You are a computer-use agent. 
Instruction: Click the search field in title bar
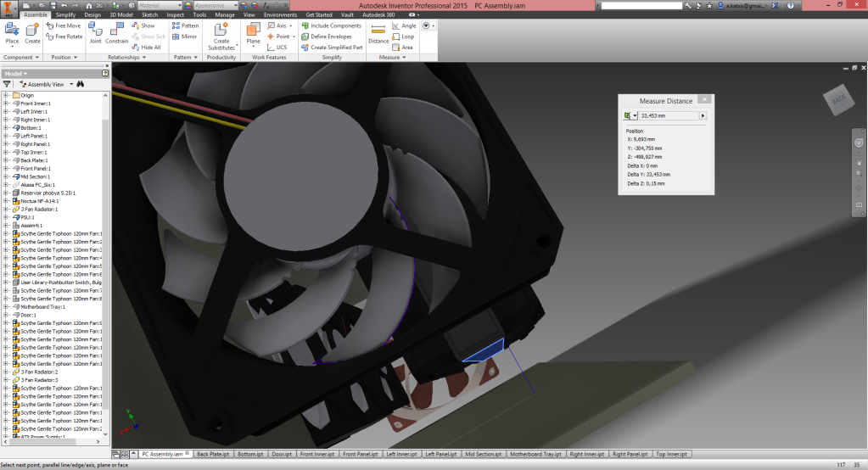[641, 5]
